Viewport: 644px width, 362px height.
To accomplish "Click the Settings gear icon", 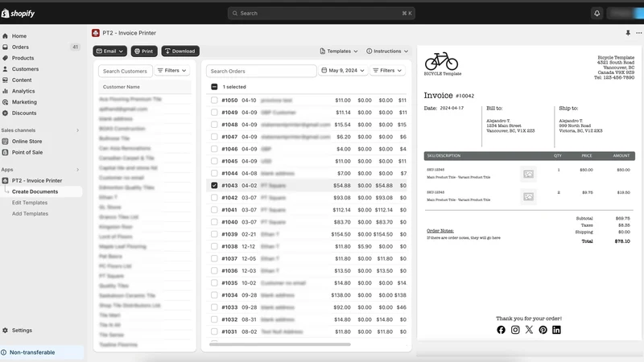I will [x=5, y=330].
